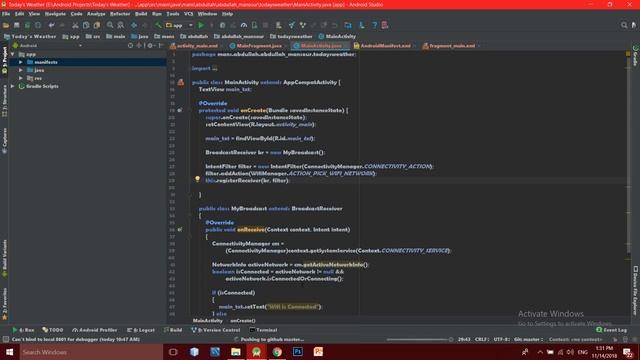Toggle the Gradle side tab
The image size is (640, 360).
click(x=636, y=56)
